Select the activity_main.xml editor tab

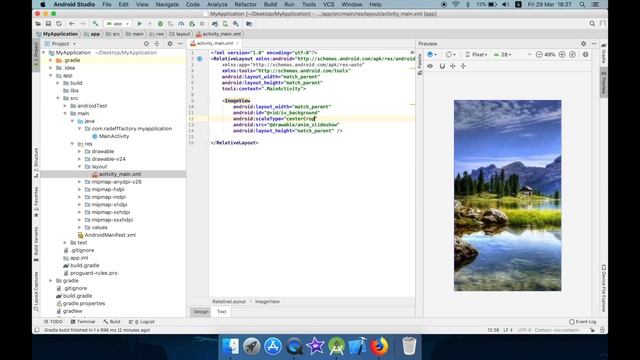click(x=215, y=43)
